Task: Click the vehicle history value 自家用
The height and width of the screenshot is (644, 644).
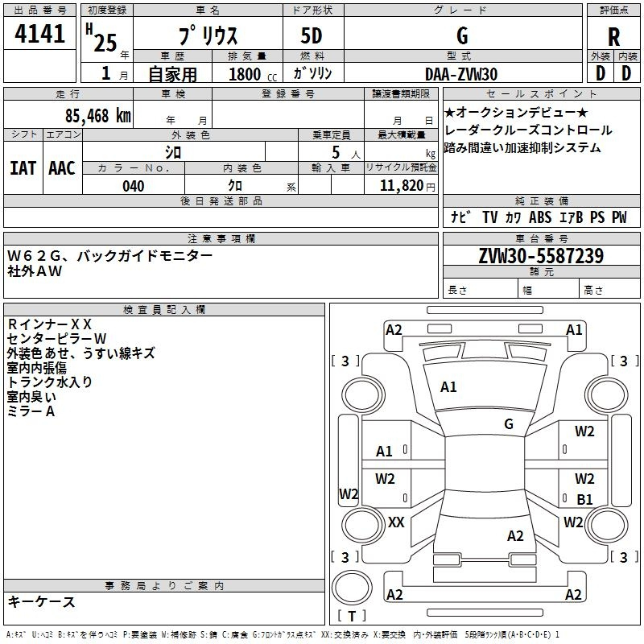Action: (x=172, y=74)
